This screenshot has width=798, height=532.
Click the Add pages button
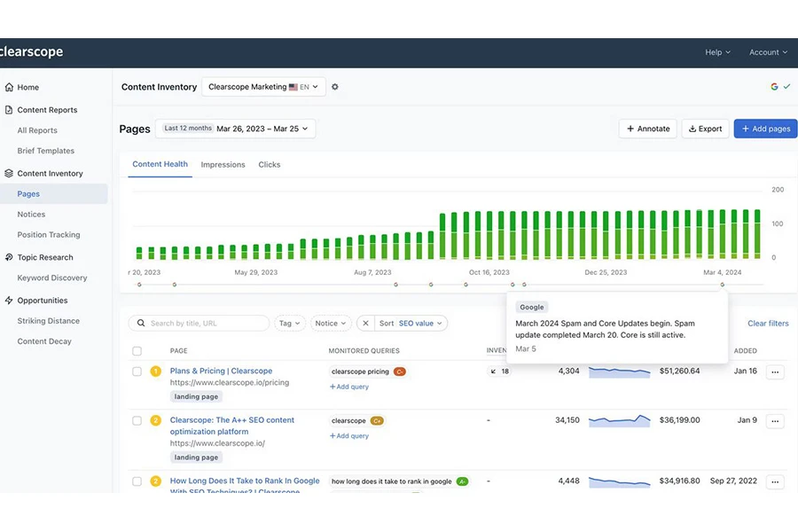point(766,129)
